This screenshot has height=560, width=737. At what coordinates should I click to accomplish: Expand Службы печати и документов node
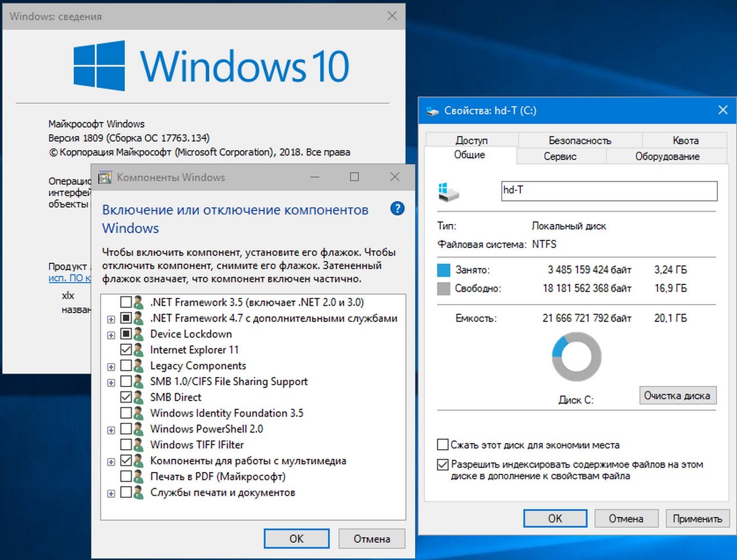point(111,493)
